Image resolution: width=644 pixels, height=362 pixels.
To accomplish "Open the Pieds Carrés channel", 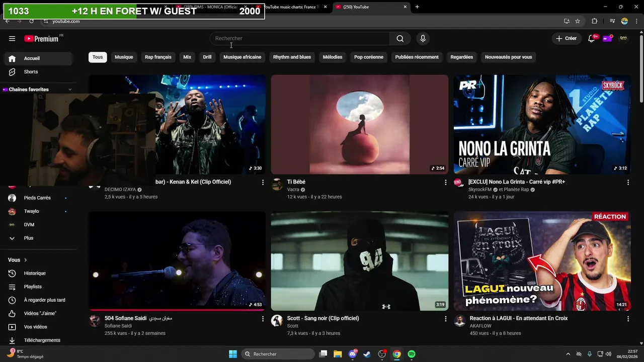I will [38, 198].
